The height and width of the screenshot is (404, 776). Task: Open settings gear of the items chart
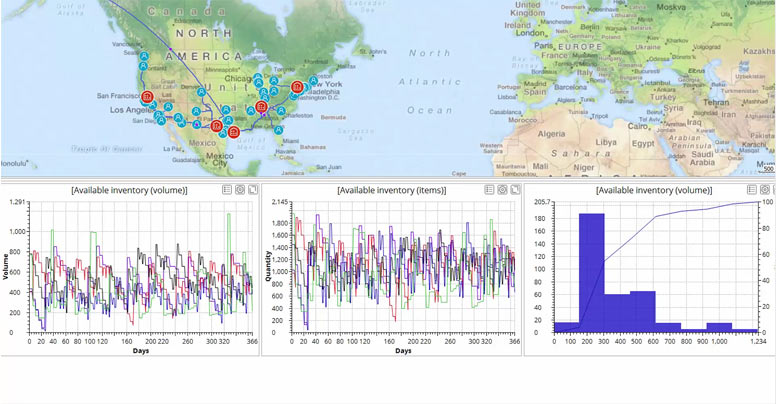point(502,190)
